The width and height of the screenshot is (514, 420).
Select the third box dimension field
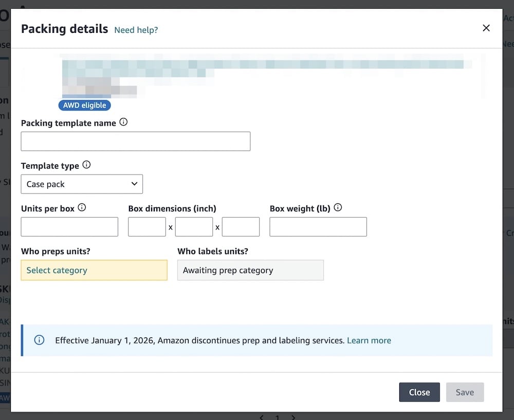241,226
